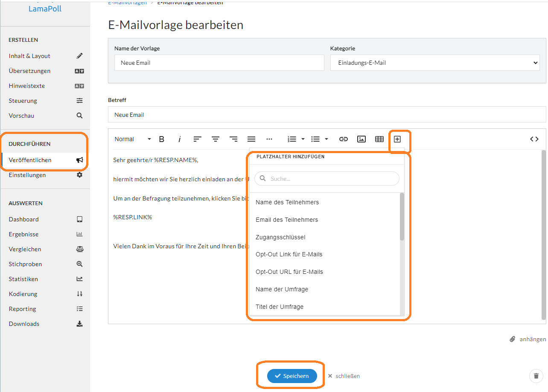This screenshot has height=392, width=548.
Task: Open the Platzhalter panel with the plus icon
Action: tap(398, 139)
